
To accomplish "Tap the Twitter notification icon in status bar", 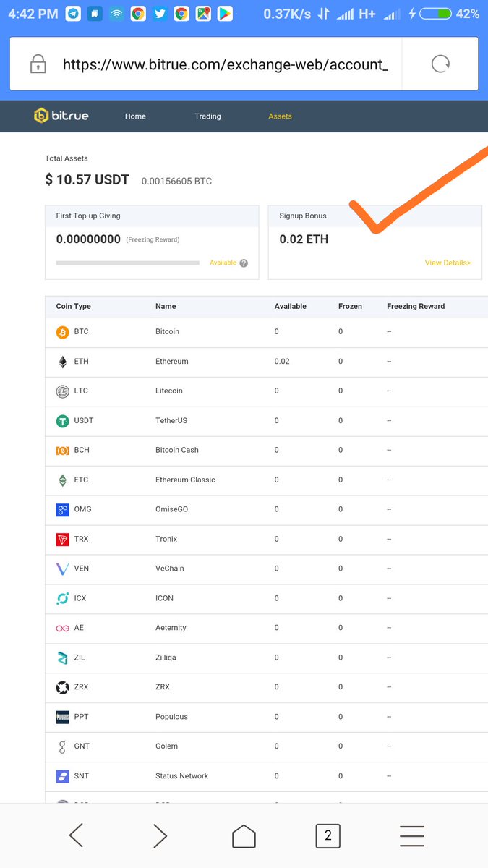I will point(160,14).
